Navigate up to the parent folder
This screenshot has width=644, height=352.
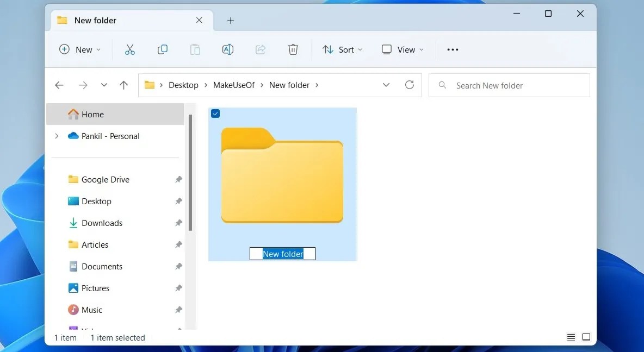click(x=123, y=85)
